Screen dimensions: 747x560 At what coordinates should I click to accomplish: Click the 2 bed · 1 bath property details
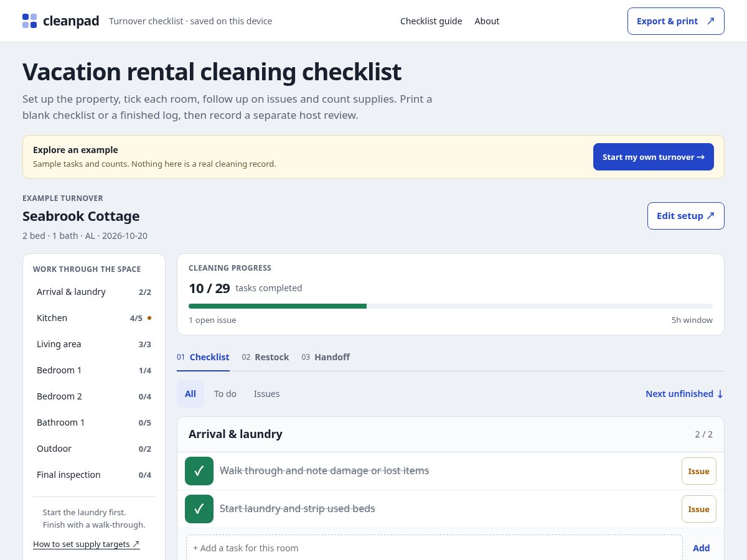(x=85, y=236)
